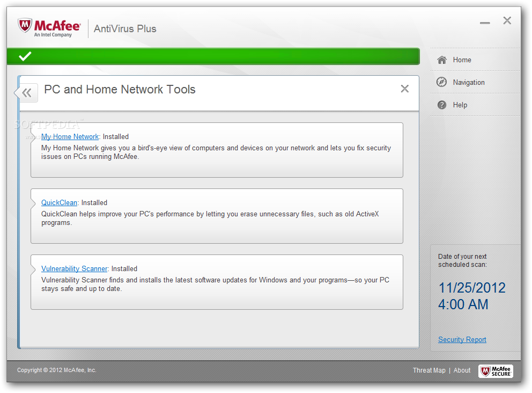Click the scheduled scan time 4:00 AM
This screenshot has width=532, height=393.
(x=463, y=304)
